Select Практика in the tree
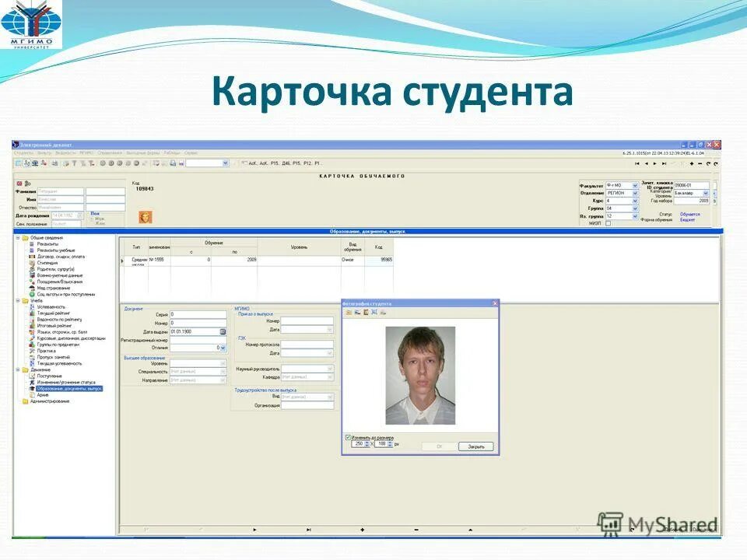 (46, 351)
